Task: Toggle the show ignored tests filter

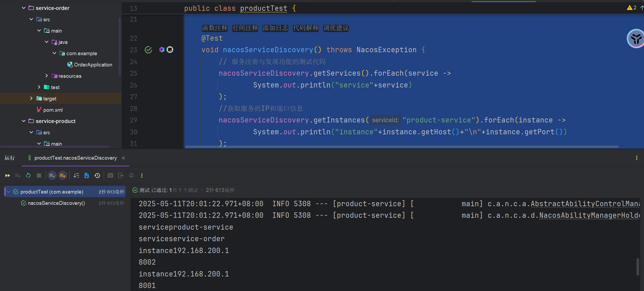Action: tap(62, 176)
